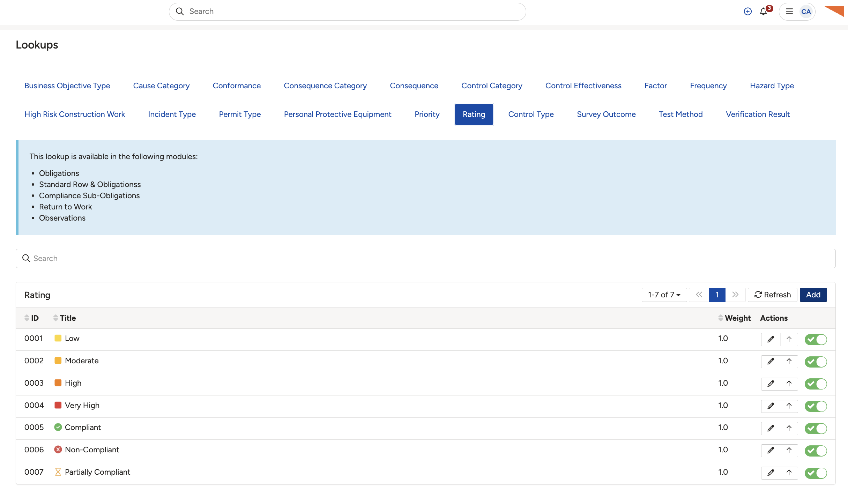Open the notifications bell icon
The width and height of the screenshot is (848, 504).
pos(764,12)
